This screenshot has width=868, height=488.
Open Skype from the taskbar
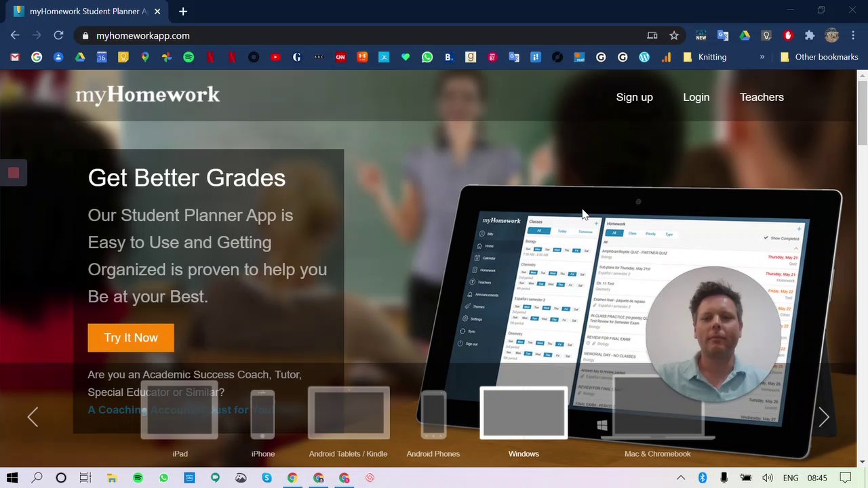coord(267,478)
